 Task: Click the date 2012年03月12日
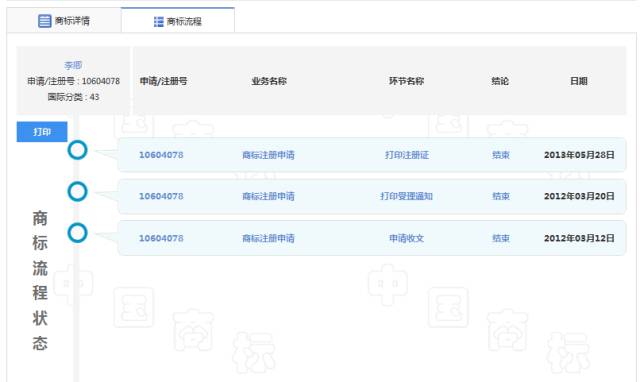pos(579,238)
